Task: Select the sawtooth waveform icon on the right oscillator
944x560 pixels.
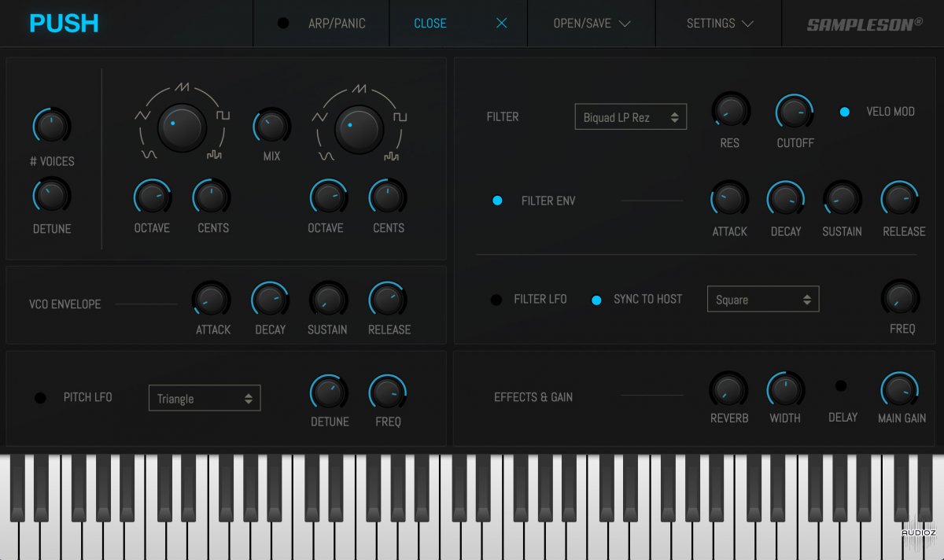Action: click(360, 87)
